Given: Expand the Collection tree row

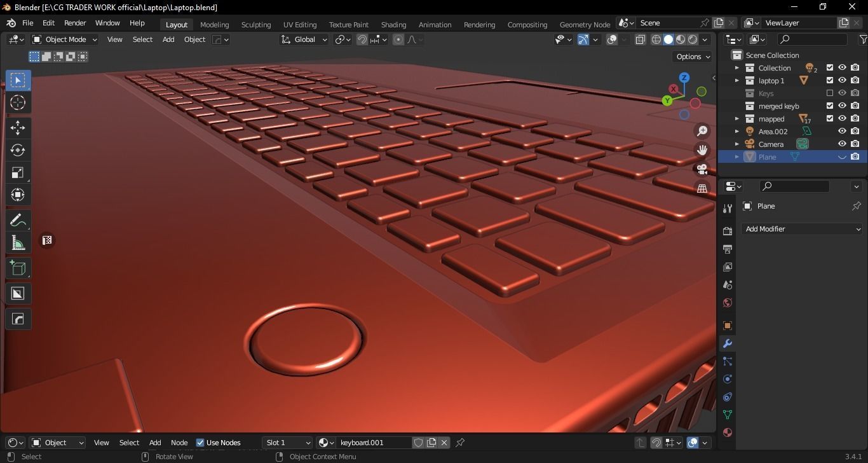Looking at the screenshot, I should [x=737, y=67].
